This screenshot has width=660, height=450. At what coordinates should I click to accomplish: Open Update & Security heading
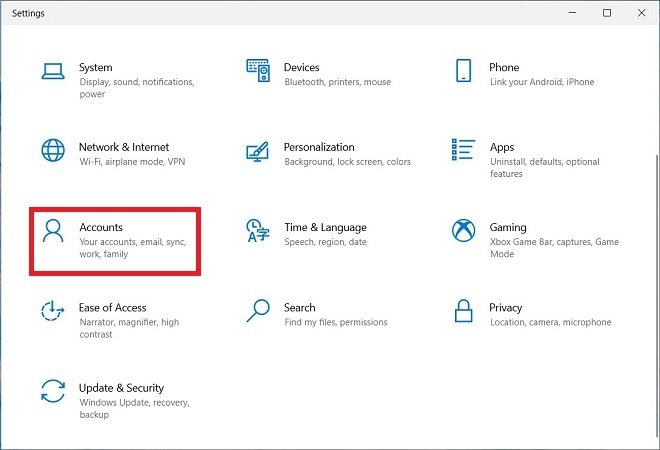point(121,388)
